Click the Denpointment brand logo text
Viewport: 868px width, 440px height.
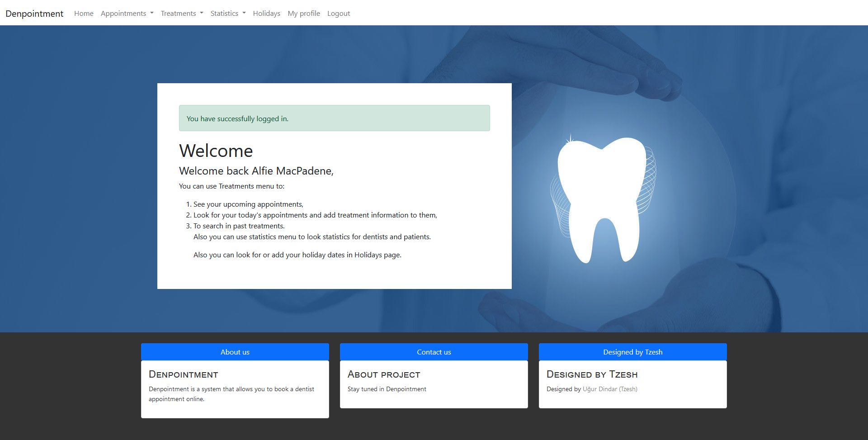[34, 14]
